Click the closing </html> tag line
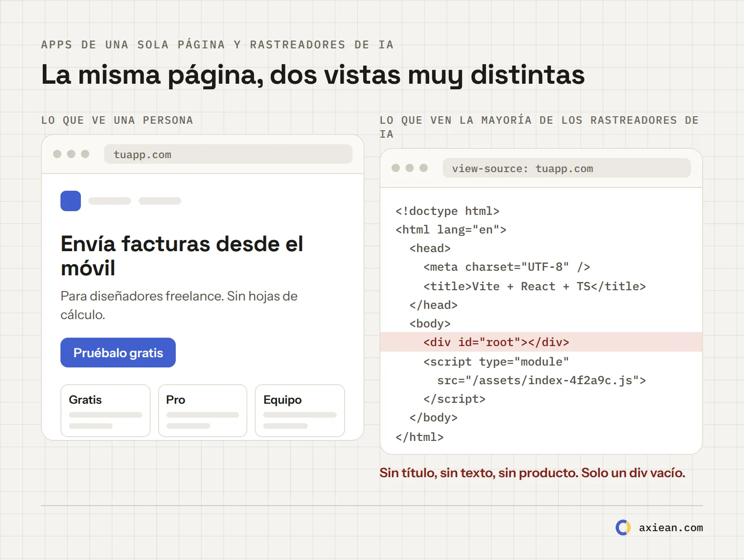This screenshot has height=560, width=744. click(x=419, y=437)
